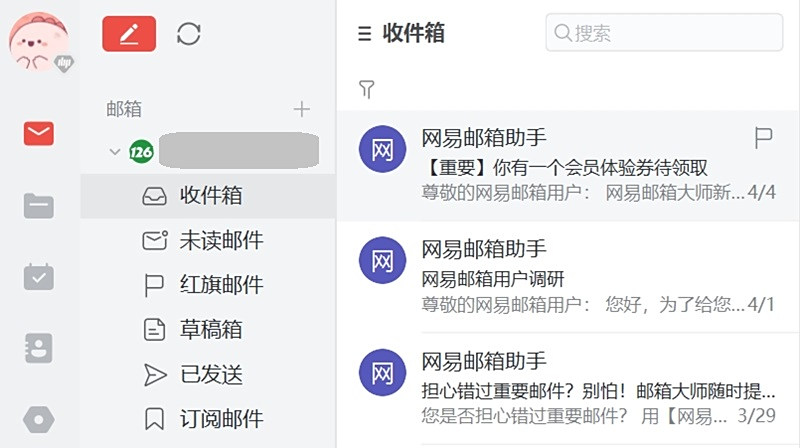Collapse the 126 account tree chevron
This screenshot has height=448, width=800.
[115, 152]
